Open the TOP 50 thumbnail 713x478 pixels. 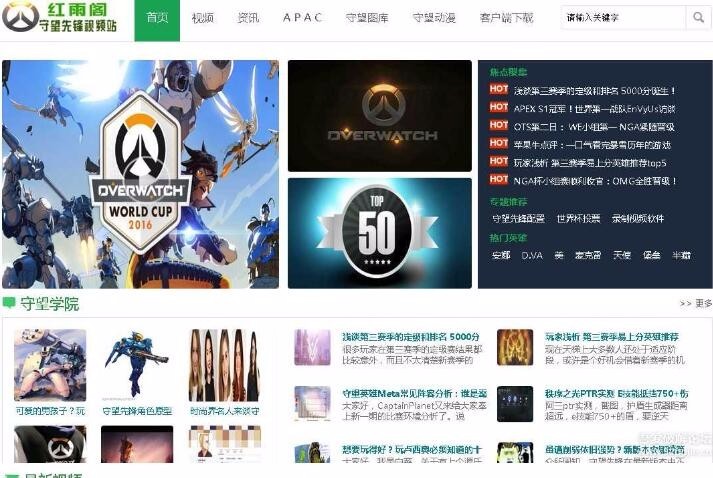[380, 233]
